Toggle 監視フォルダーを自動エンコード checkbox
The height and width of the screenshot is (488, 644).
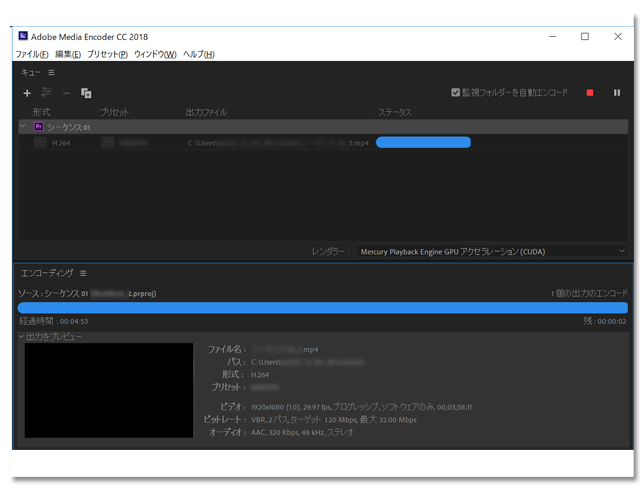pyautogui.click(x=455, y=92)
